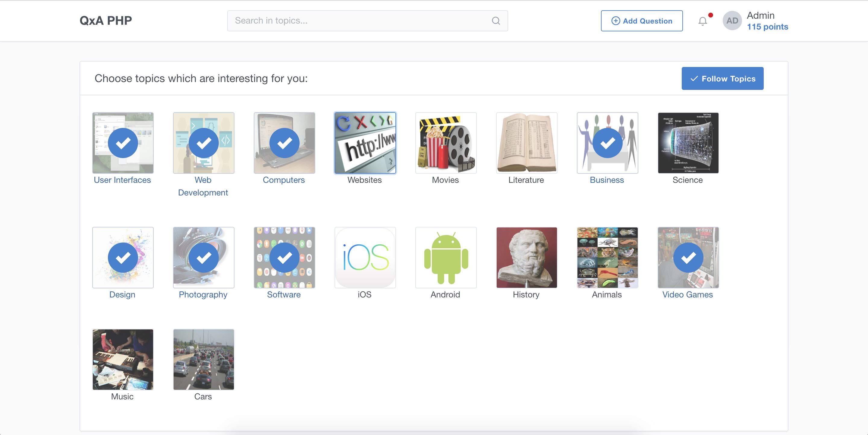Screen dimensions: 868x435
Task: Deselect the checked Business topic
Action: (x=607, y=143)
